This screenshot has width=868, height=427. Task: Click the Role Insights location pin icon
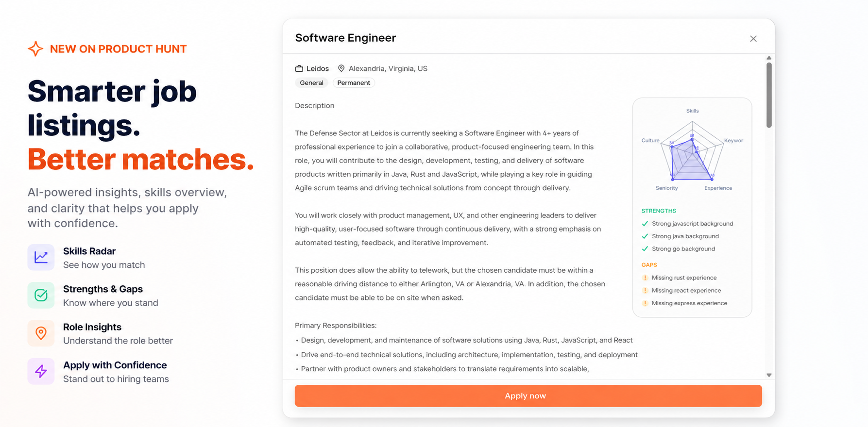coord(41,333)
